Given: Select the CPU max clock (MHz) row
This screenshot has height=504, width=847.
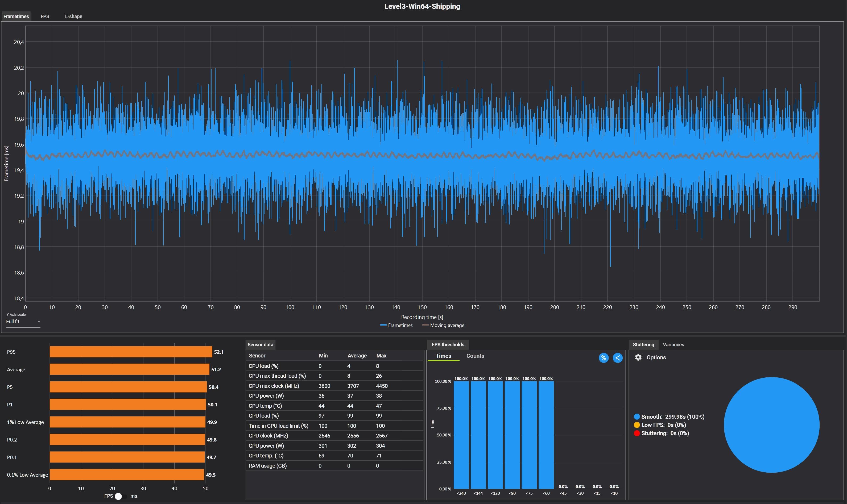Looking at the screenshot, I should click(x=334, y=386).
